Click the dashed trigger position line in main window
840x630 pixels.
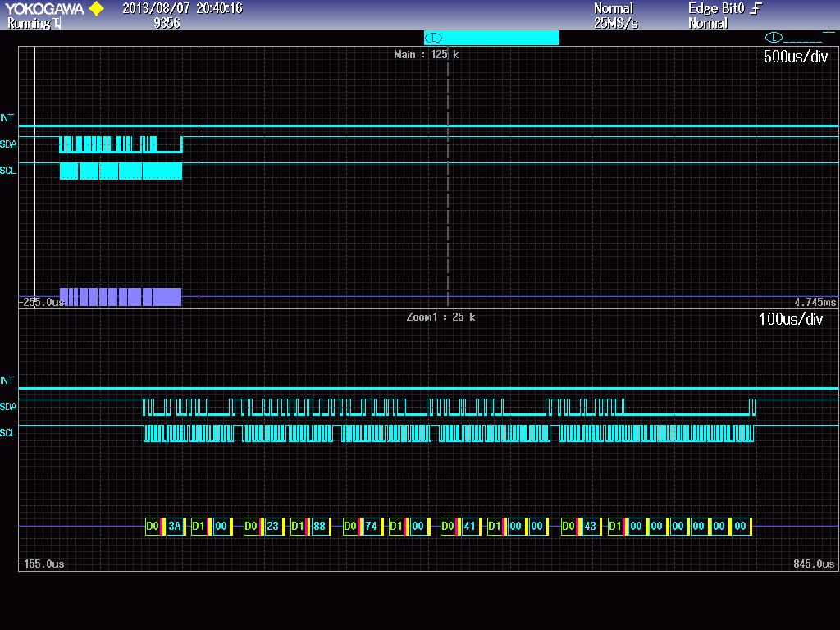tap(448, 177)
